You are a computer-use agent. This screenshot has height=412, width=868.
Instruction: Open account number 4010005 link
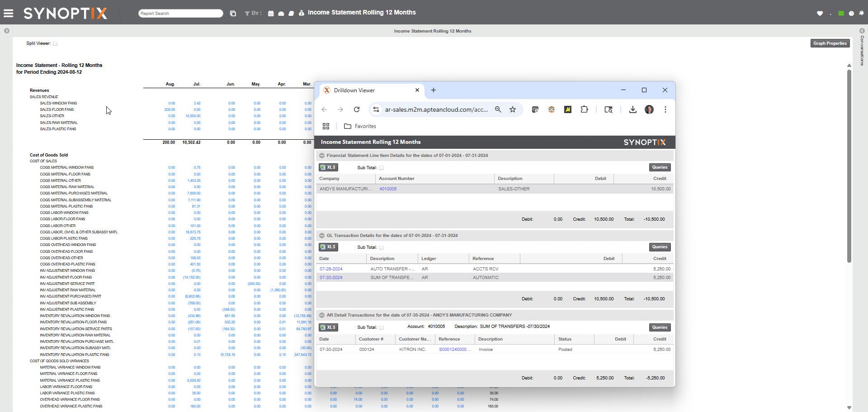coord(387,189)
